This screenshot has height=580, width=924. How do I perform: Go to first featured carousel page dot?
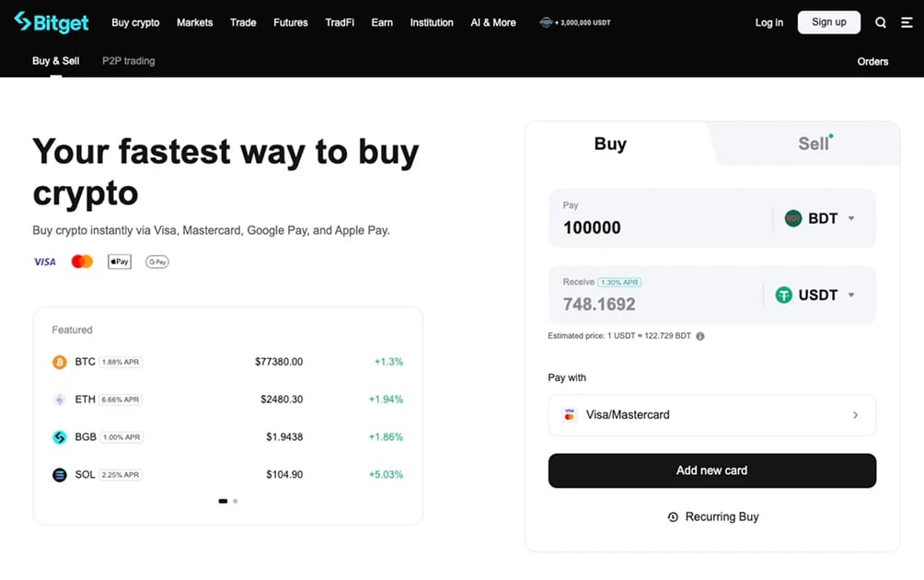223,501
